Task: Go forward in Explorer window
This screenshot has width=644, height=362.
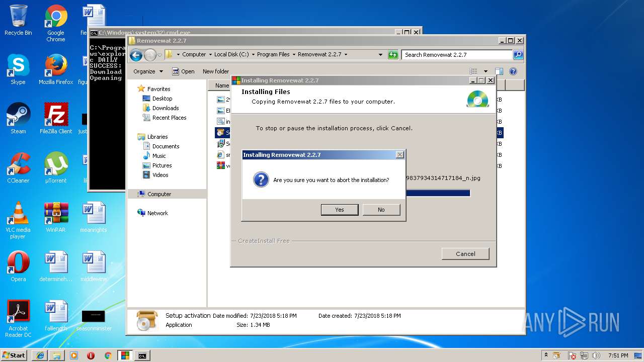Action: pyautogui.click(x=150, y=55)
